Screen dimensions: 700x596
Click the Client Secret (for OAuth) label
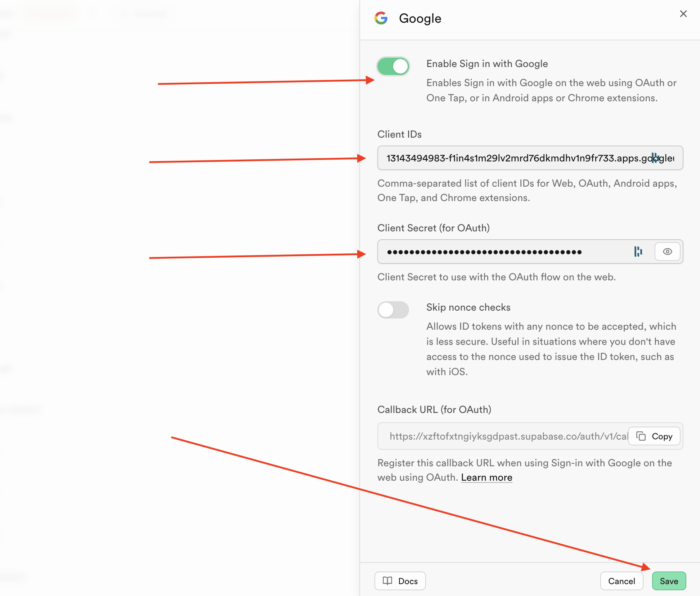[x=434, y=228]
